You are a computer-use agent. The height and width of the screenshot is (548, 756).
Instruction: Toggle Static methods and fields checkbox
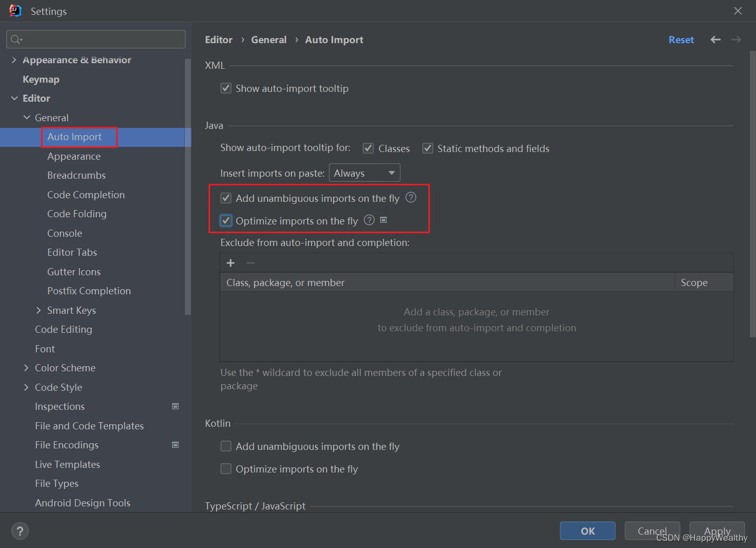click(428, 148)
